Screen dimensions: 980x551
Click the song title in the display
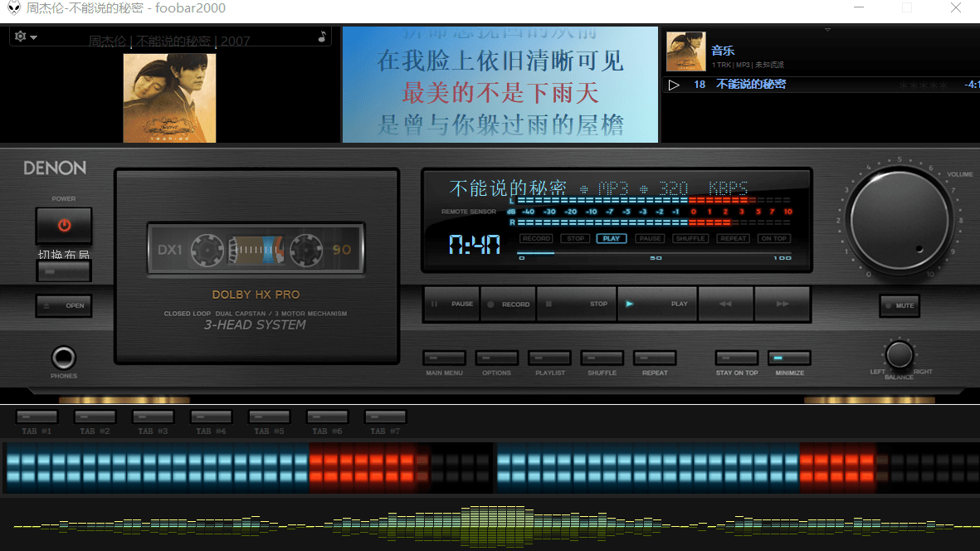pos(508,188)
